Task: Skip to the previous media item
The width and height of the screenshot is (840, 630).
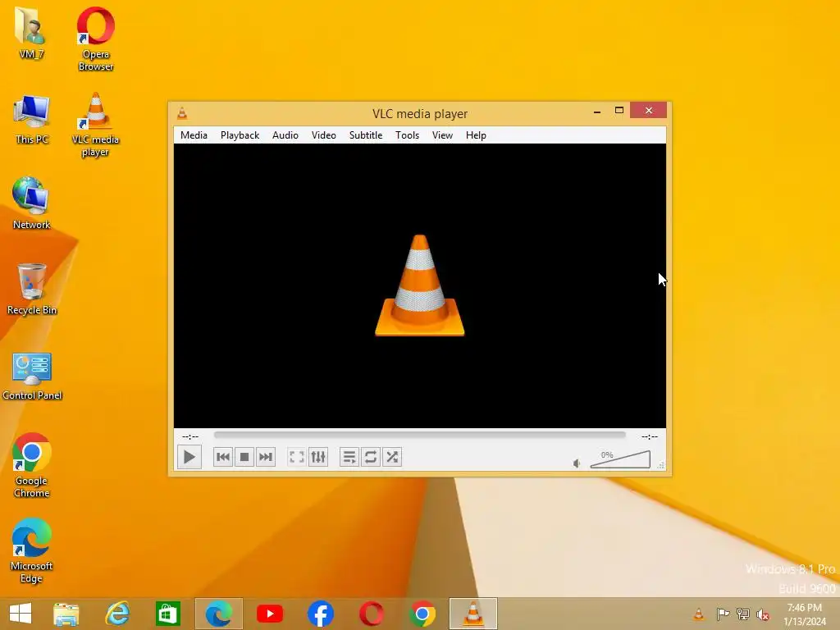Action: [x=223, y=457]
